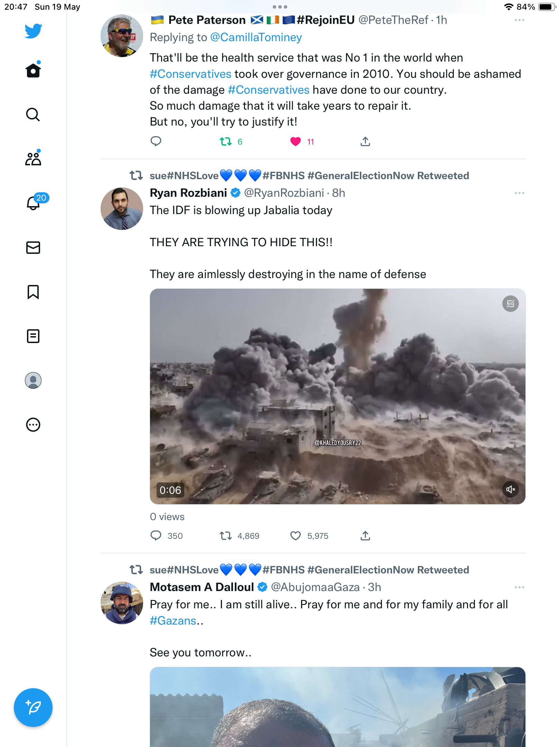Unmute the Jabalia video
Viewport: 560px width, 747px height.
(510, 489)
